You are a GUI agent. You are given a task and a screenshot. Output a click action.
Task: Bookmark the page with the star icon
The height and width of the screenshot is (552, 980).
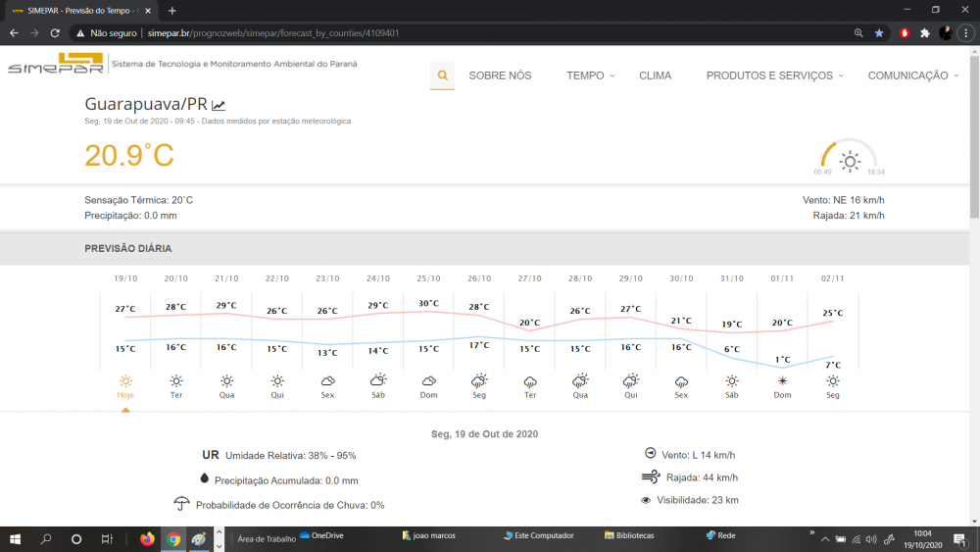click(x=879, y=32)
